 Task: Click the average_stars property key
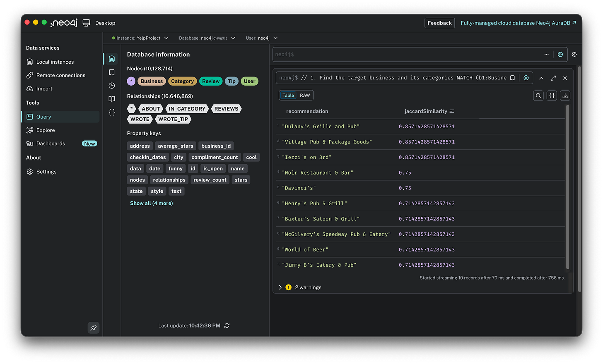point(176,146)
